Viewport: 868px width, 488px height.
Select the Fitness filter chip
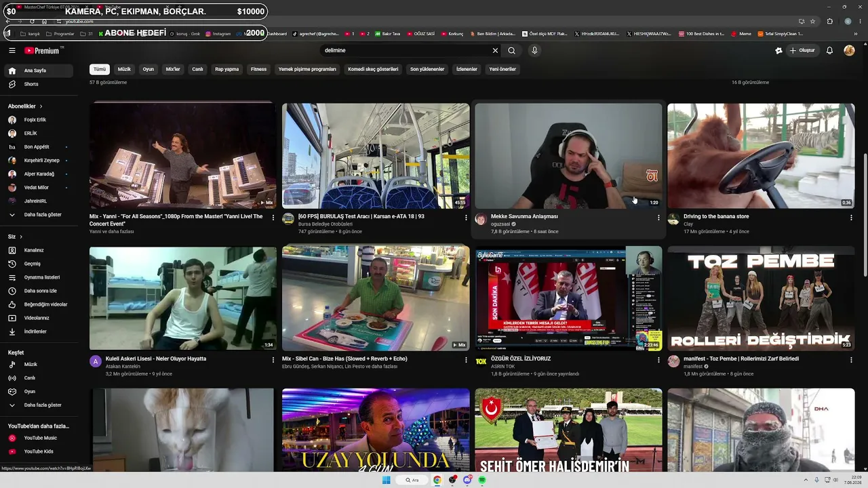(258, 69)
